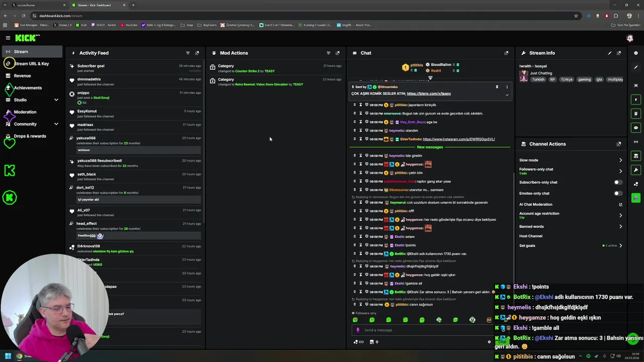Screen dimensions: 644x362
Task: Click the Kick logo
Action: [27, 38]
